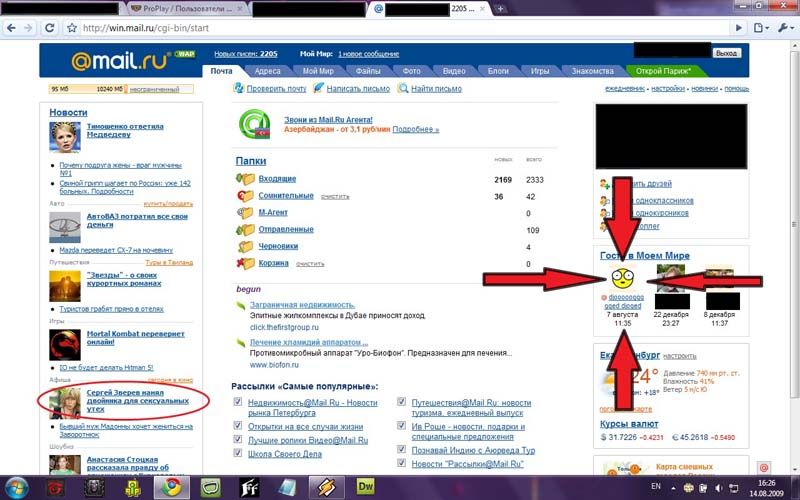Uncheck Ив Роше newsletter checkbox
The height and width of the screenshot is (500, 800).
coord(402,425)
